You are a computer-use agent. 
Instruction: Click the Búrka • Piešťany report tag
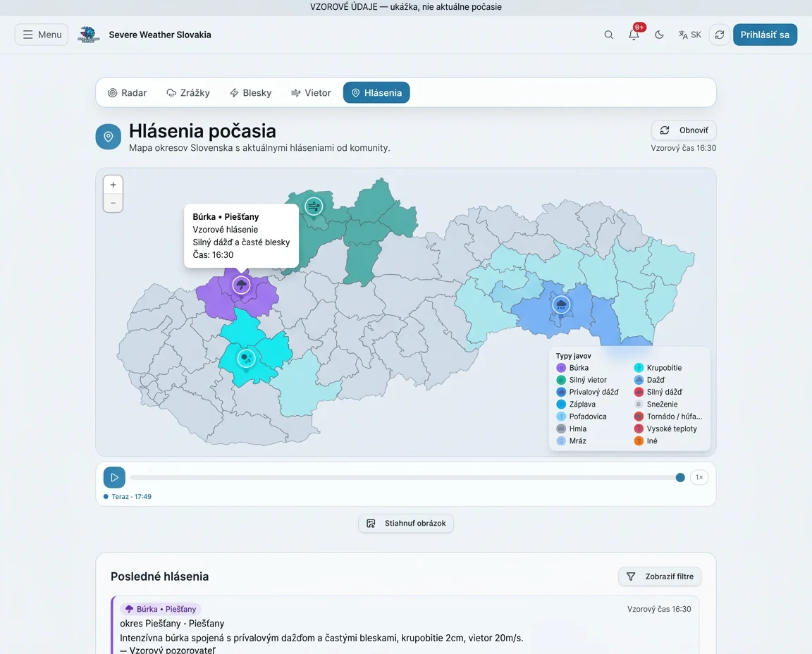161,609
